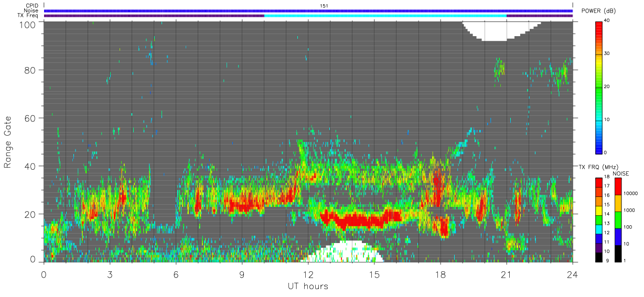The image size is (644, 297).
Task: Click the TX Freq row label
Action: 28,16
